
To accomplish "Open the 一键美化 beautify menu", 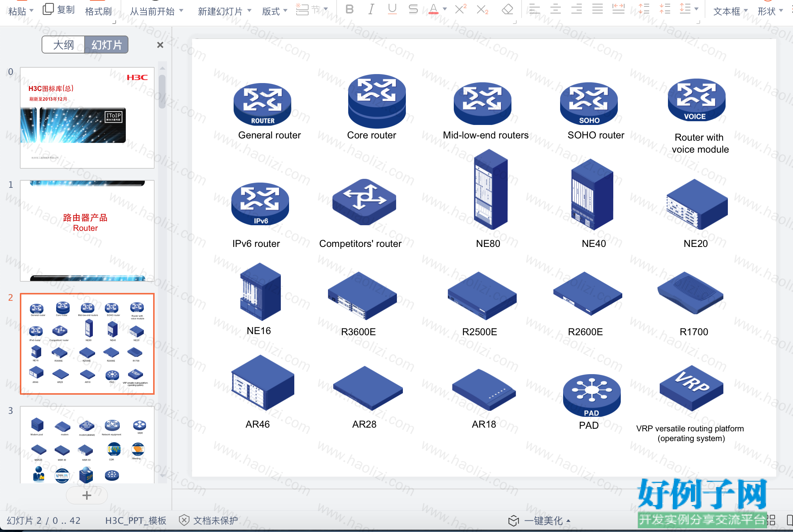I will pos(540,520).
